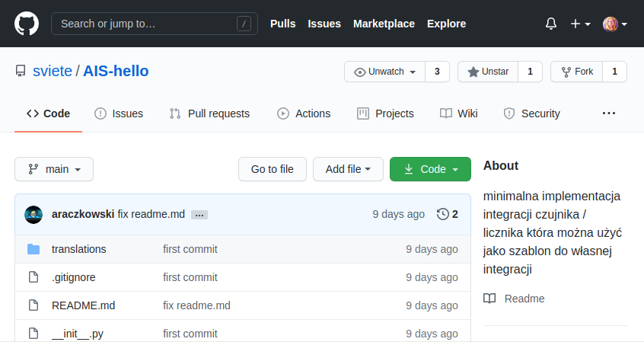
Task: Open the AIS-hello repository link
Action: 116,71
